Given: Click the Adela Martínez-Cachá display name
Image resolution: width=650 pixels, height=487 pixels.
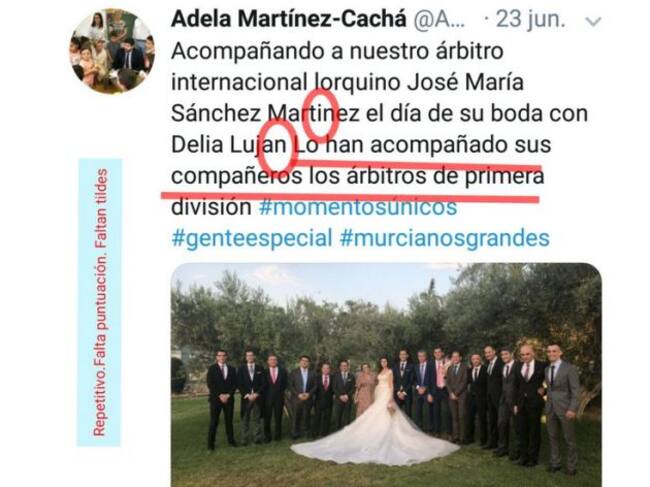Looking at the screenshot, I should (289, 19).
